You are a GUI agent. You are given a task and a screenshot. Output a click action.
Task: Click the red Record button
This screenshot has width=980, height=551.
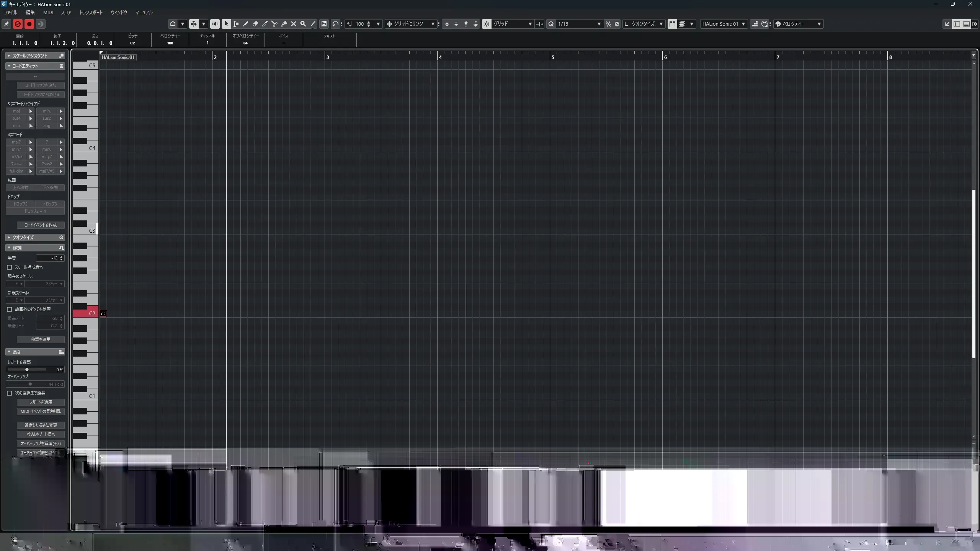(x=29, y=24)
